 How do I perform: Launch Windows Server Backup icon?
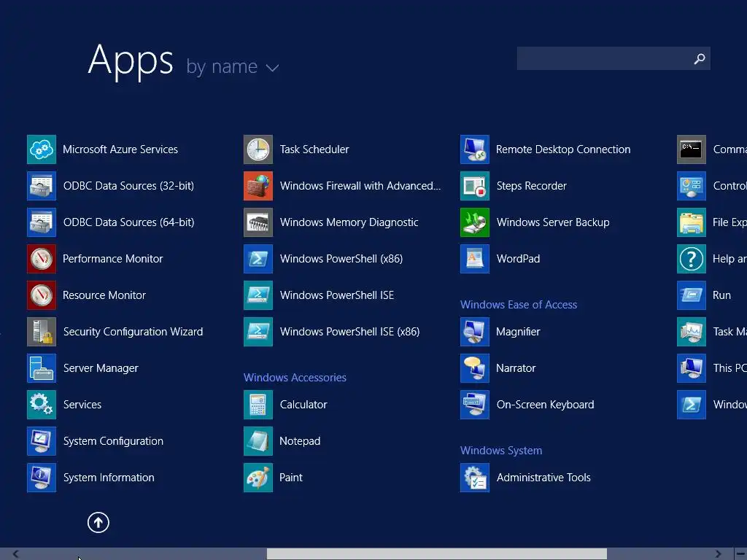[475, 222]
